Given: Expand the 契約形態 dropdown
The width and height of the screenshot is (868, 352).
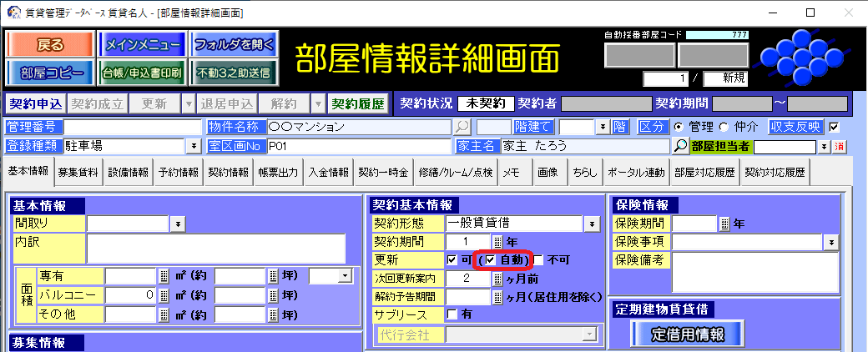Looking at the screenshot, I should coord(592,224).
